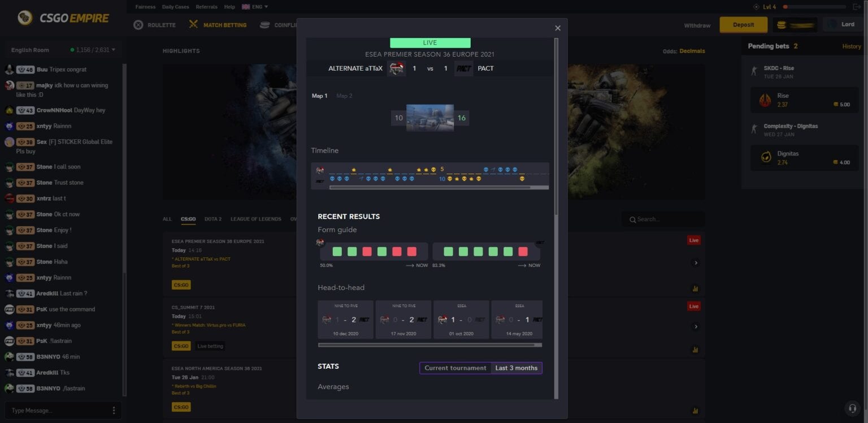Select the DOTA 2 games filter tab

click(213, 219)
